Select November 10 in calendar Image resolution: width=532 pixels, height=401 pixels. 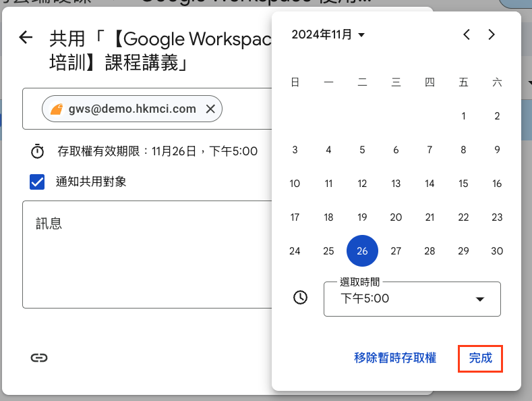[x=295, y=184]
